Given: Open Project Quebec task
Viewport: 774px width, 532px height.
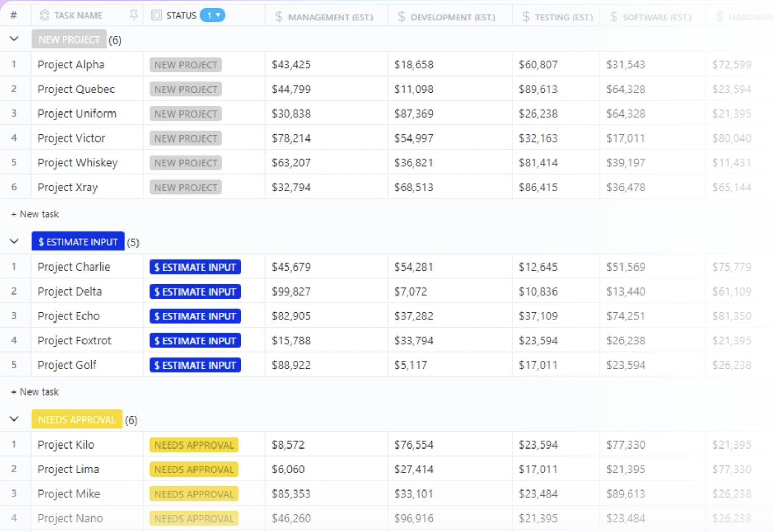Looking at the screenshot, I should click(76, 89).
